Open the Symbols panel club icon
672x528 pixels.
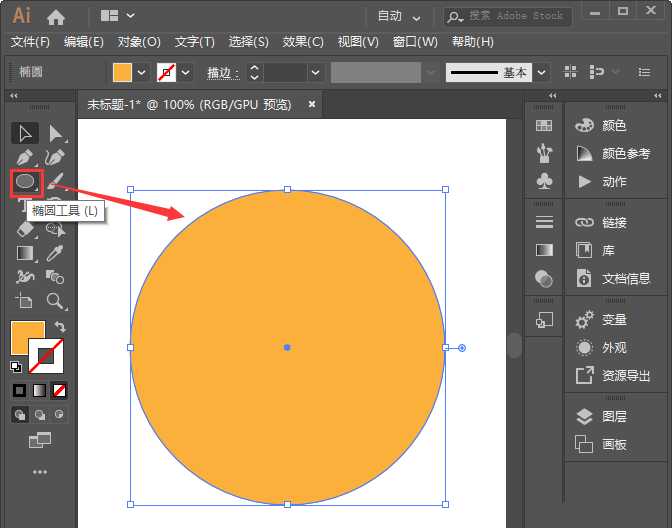point(544,181)
